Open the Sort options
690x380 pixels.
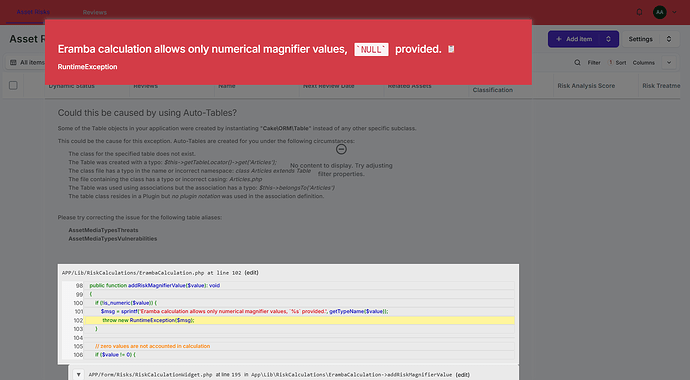click(620, 63)
